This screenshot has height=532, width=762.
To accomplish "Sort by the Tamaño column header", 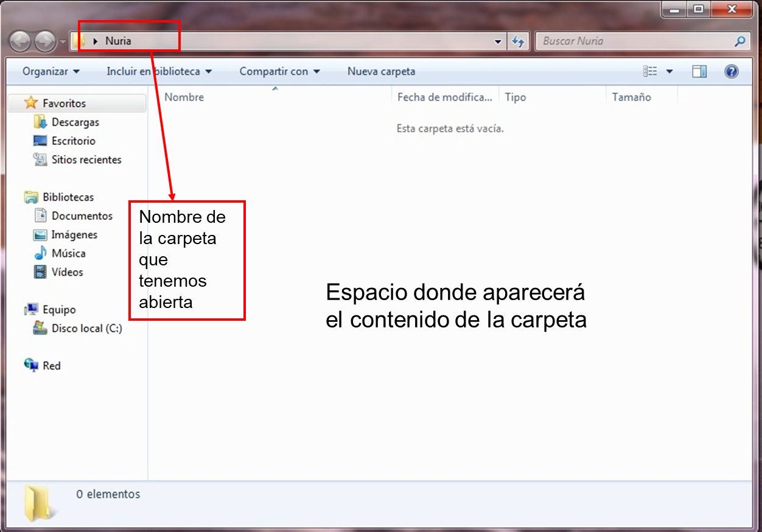I will [631, 97].
